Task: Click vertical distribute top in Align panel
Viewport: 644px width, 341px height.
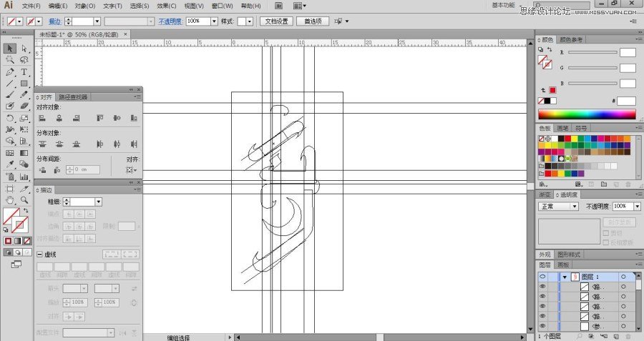Action: pyautogui.click(x=42, y=144)
